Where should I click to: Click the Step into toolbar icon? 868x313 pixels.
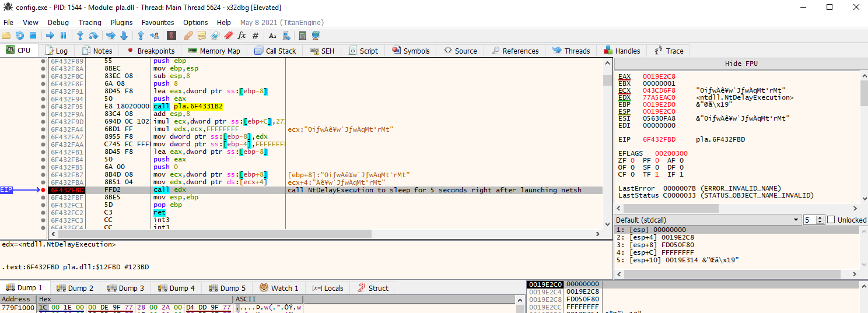(80, 36)
